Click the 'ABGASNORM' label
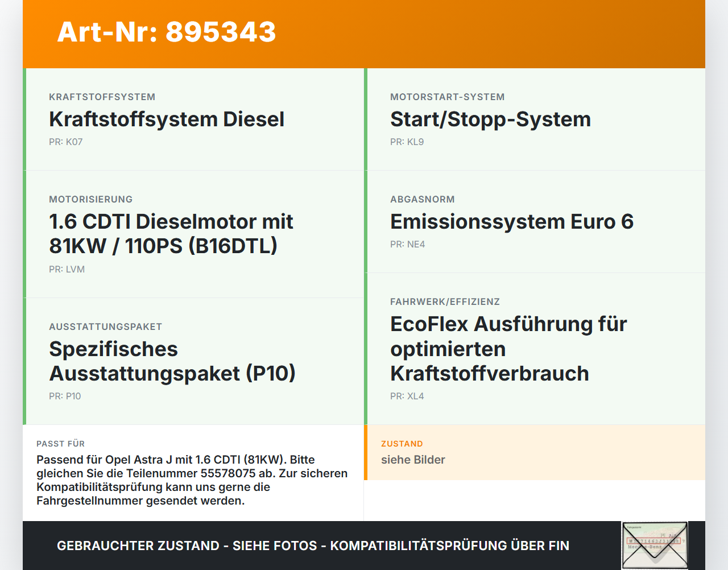Screen dimensions: 728x570 tap(423, 200)
